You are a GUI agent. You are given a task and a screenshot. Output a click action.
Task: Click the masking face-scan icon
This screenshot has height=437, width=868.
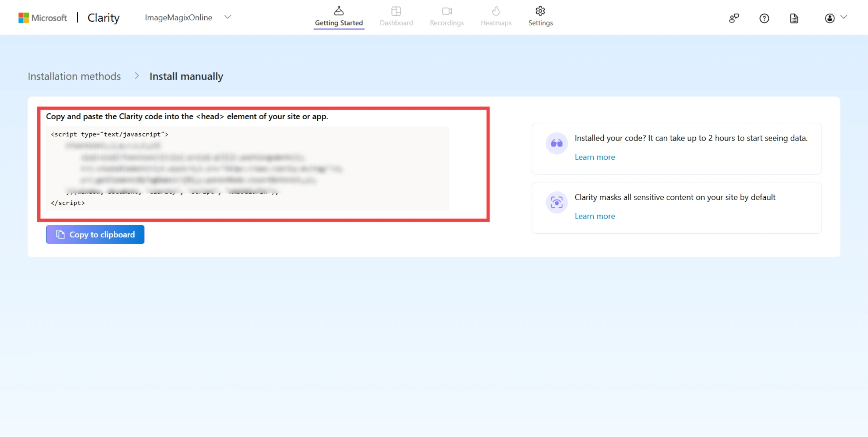click(x=557, y=202)
